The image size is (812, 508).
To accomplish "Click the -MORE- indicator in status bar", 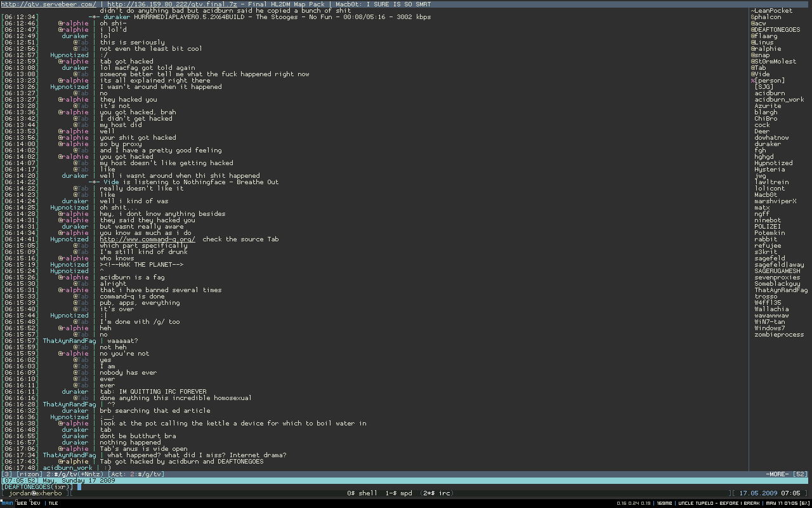I will (x=776, y=474).
